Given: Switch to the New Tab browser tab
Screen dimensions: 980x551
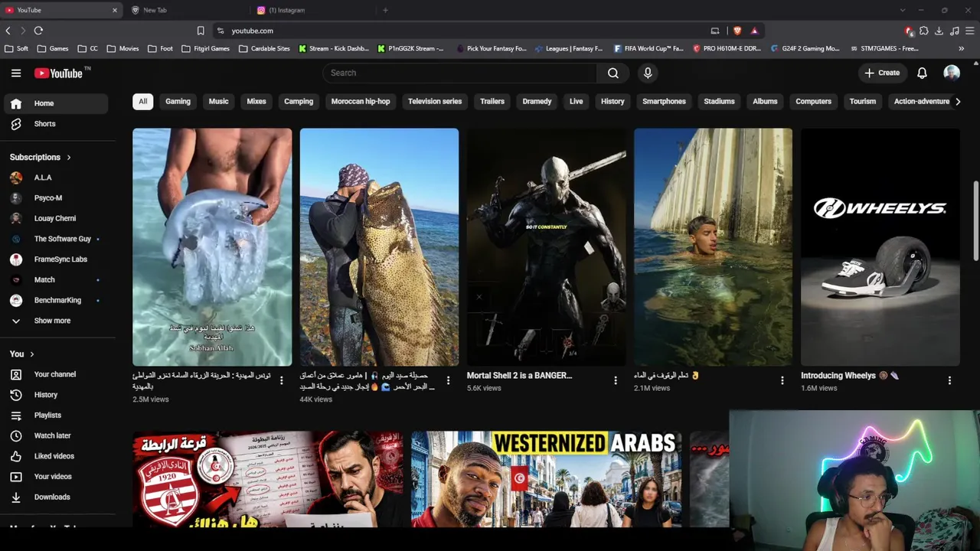Looking at the screenshot, I should 188,10.
